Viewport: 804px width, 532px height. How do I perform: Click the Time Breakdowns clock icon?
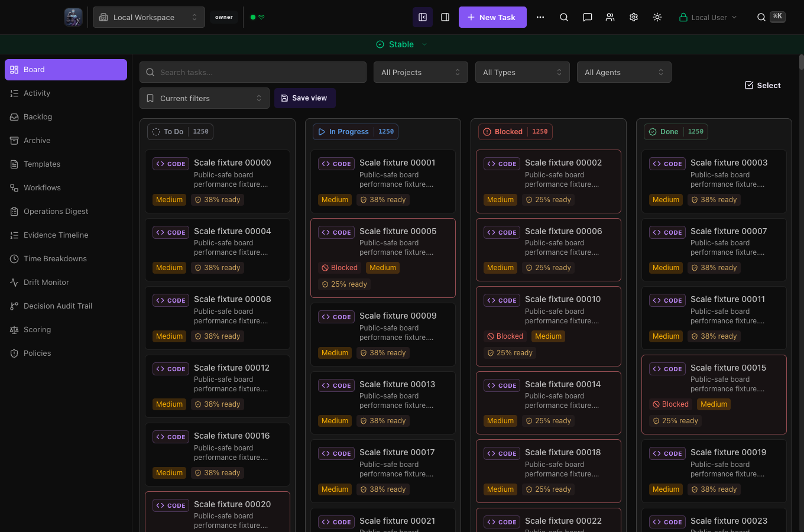[14, 259]
